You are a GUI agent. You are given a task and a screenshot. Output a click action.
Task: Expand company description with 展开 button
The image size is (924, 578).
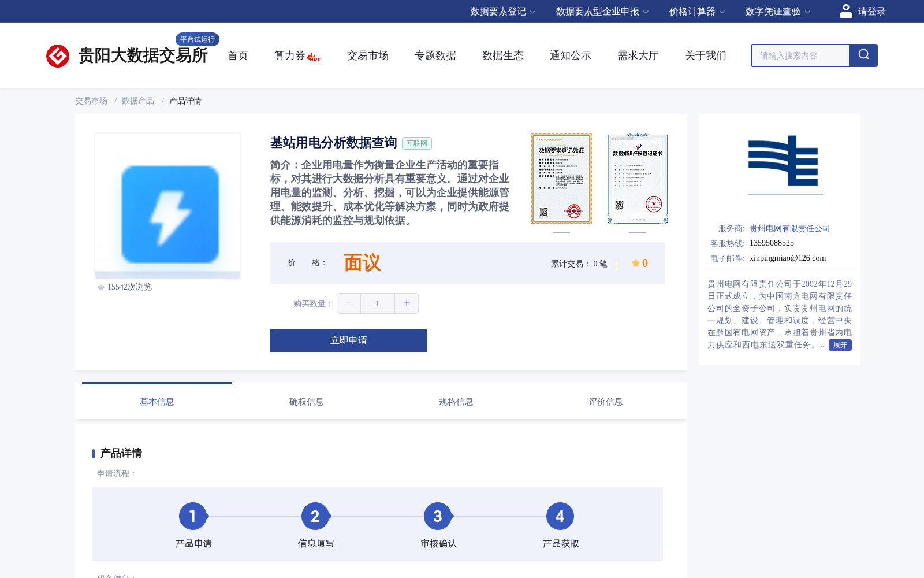840,345
